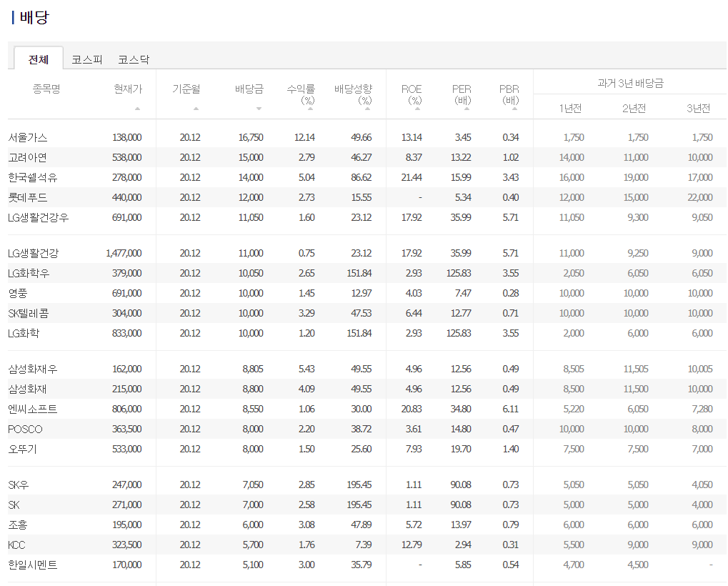Select 조흥 yield value 3.08
728x586 pixels.
tap(307, 525)
